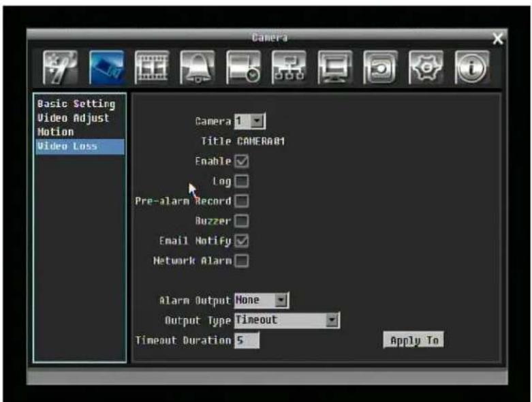Go to Video Adjust page
The height and width of the screenshot is (402, 532).
click(x=74, y=118)
